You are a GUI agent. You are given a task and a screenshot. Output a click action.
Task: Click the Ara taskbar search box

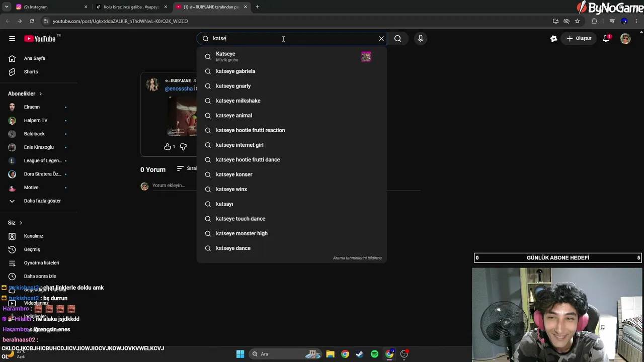click(x=286, y=354)
